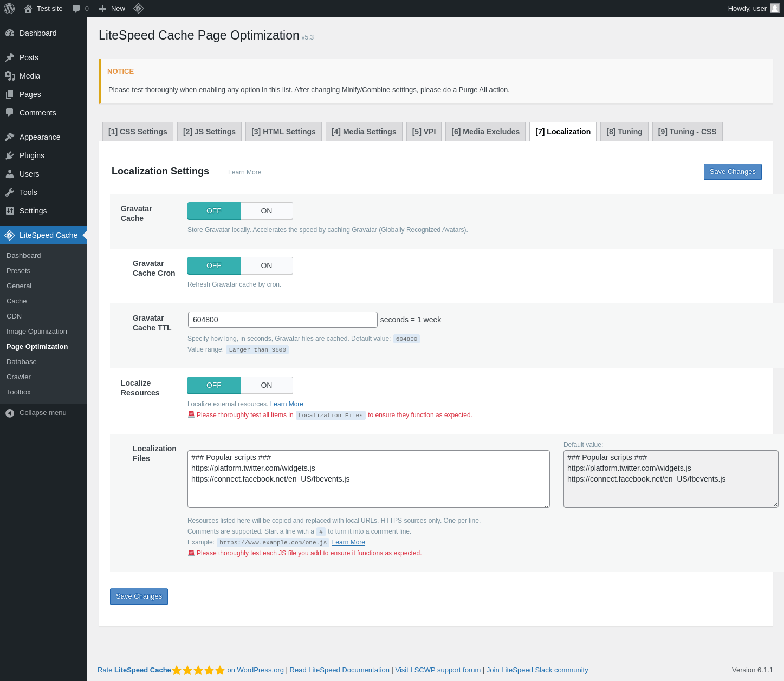Switch Localize Resources to ON
Screen dimensions: 784x681
(x=266, y=385)
